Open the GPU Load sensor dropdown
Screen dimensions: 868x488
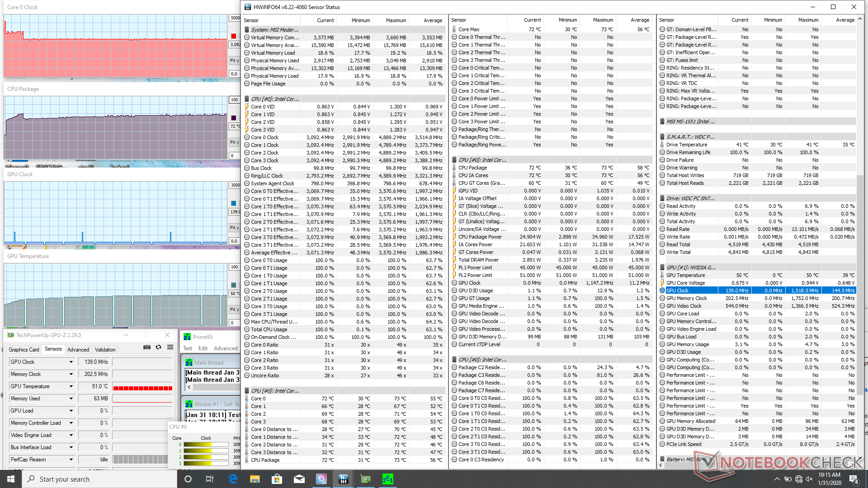(71, 411)
